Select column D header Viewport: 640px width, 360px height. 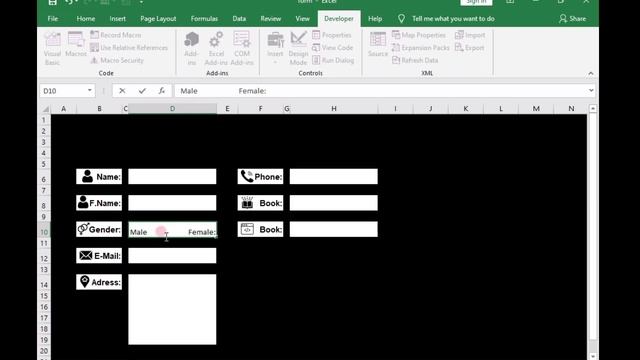(x=172, y=109)
